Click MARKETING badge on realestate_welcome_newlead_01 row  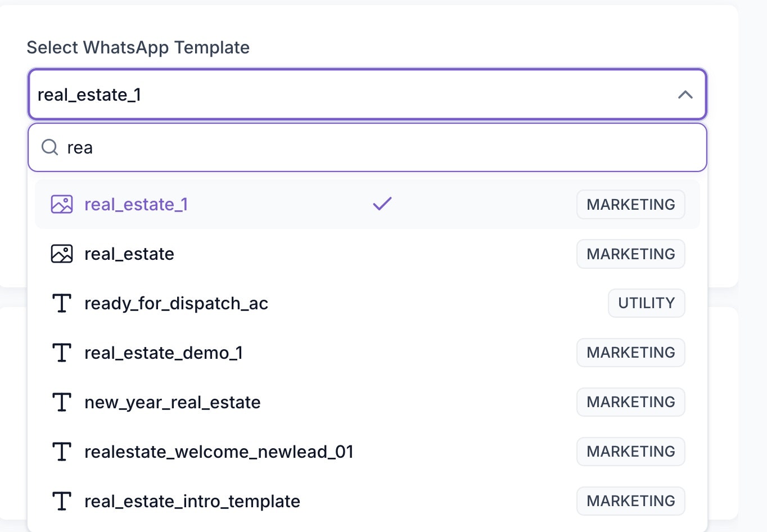pyautogui.click(x=630, y=452)
